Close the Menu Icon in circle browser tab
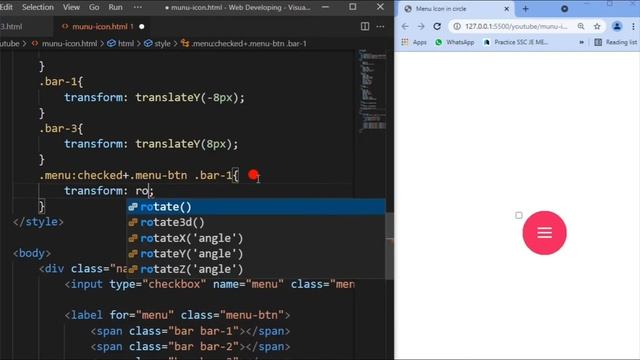Viewport: 640px width, 360px height. (507, 9)
